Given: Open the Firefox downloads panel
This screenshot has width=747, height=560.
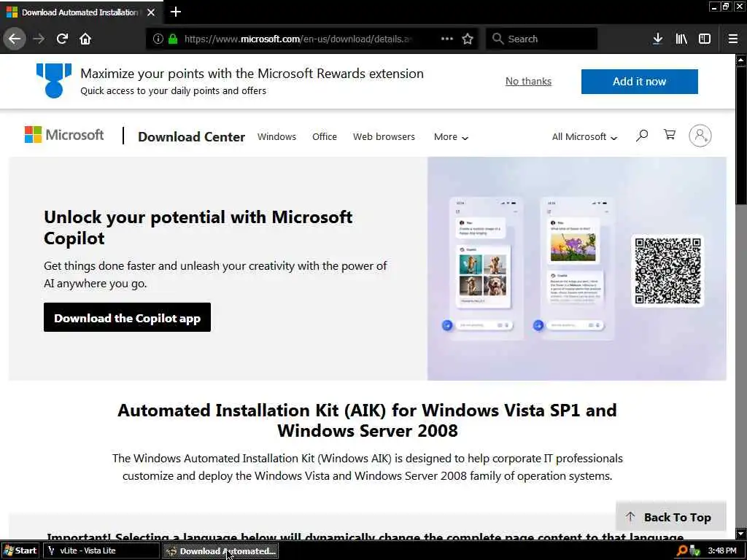Looking at the screenshot, I should pos(657,39).
